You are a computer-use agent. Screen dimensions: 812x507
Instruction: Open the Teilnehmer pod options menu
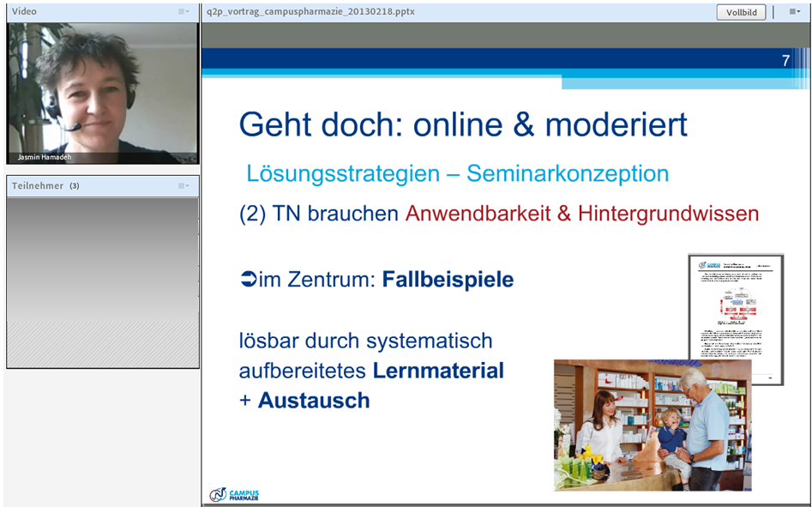coord(183,186)
